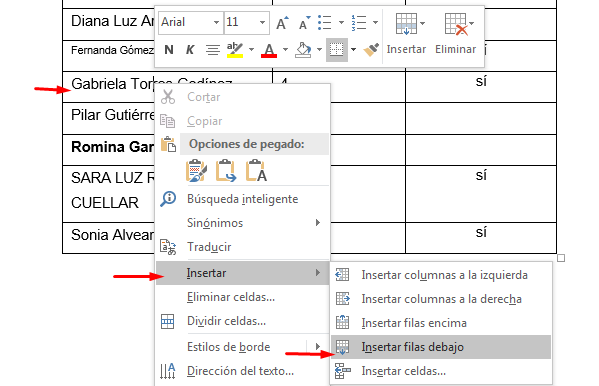Click the Increase font size icon
This screenshot has width=599, height=386.
click(x=282, y=23)
